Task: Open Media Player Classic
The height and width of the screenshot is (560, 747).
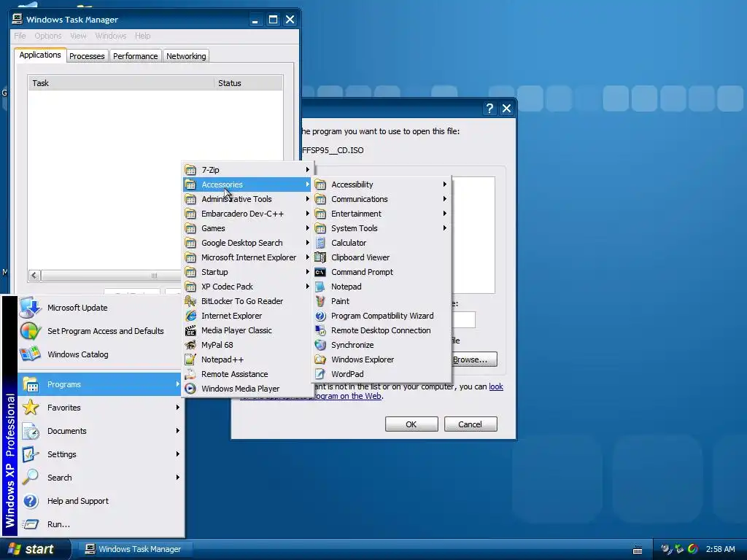Action: 247,330
